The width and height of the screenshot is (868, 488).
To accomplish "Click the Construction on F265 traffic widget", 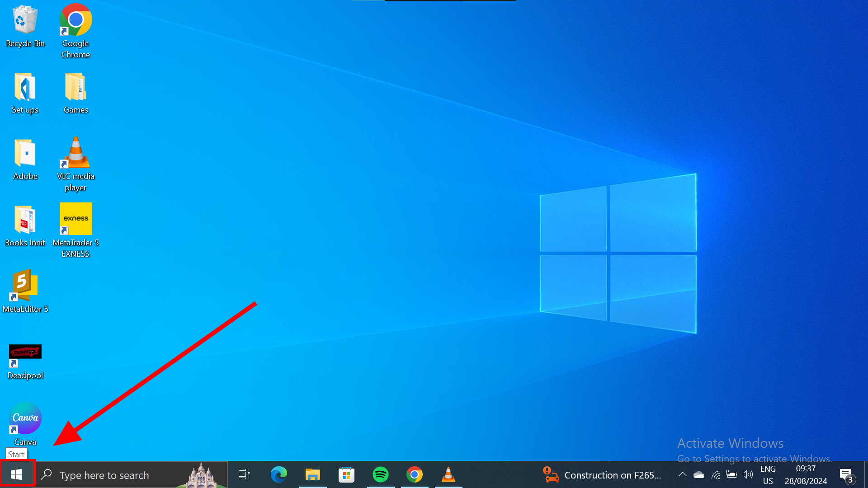I will pyautogui.click(x=602, y=475).
